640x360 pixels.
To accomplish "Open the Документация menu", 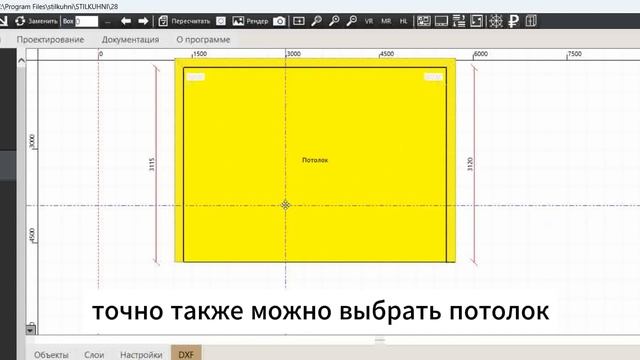I will click(130, 40).
